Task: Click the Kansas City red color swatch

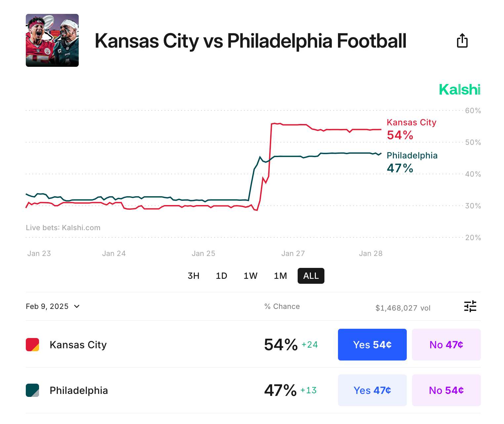Action: (x=32, y=345)
